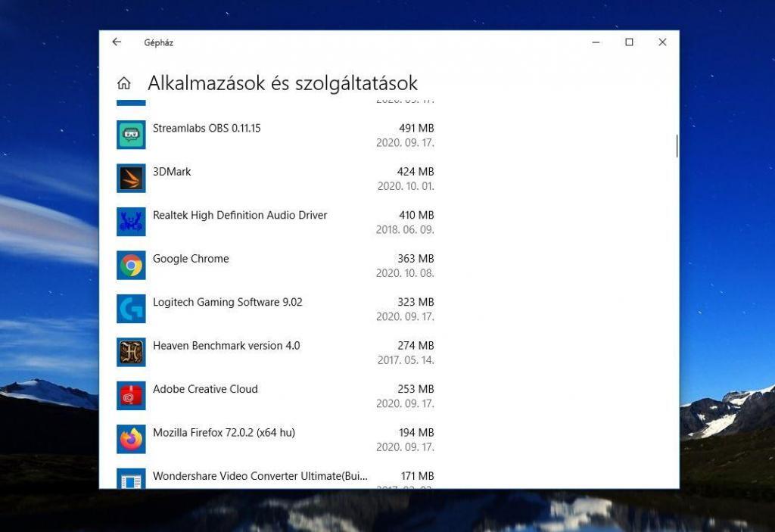Click the 424 MB size of 3DMark

[415, 172]
